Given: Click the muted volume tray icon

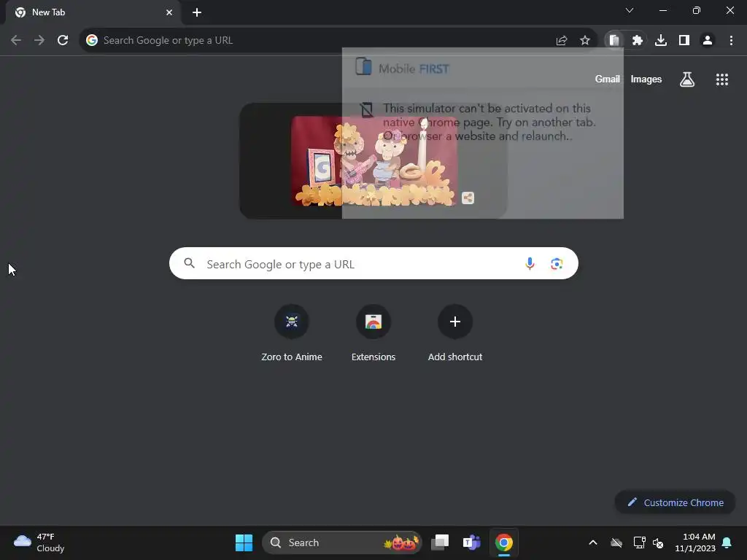Looking at the screenshot, I should (658, 542).
